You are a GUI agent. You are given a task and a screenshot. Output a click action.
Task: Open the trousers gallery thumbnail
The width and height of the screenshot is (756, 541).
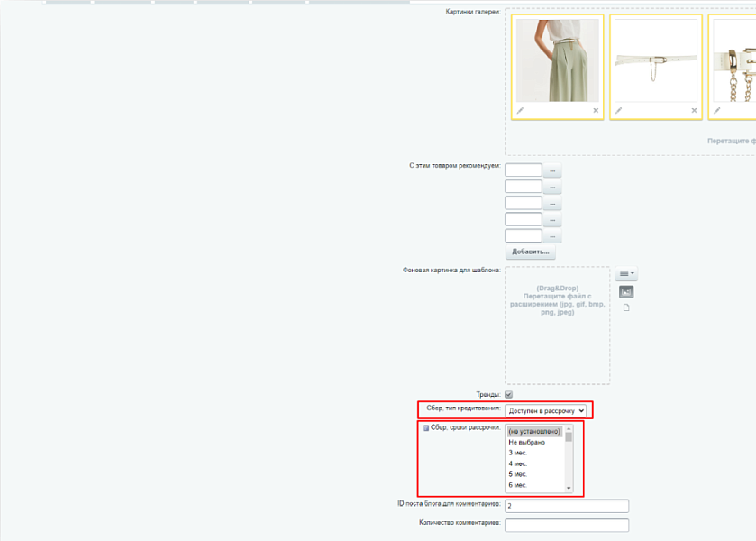tap(558, 60)
